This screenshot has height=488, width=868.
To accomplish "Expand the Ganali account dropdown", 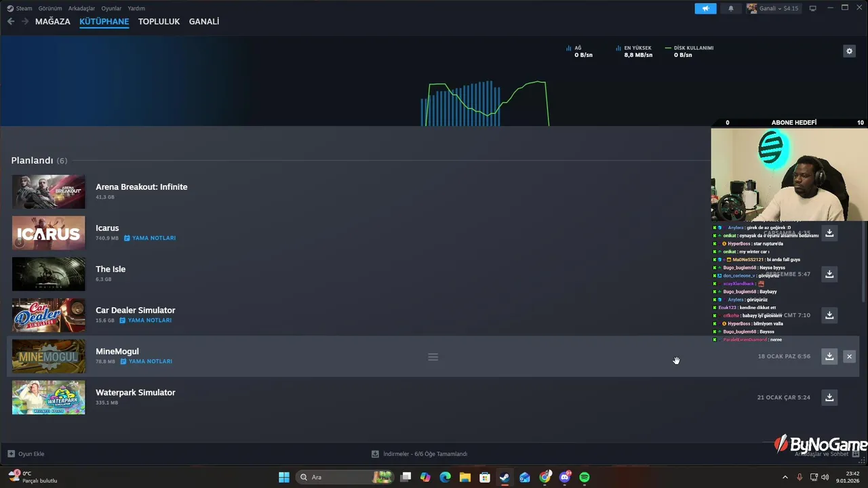I will (x=775, y=8).
